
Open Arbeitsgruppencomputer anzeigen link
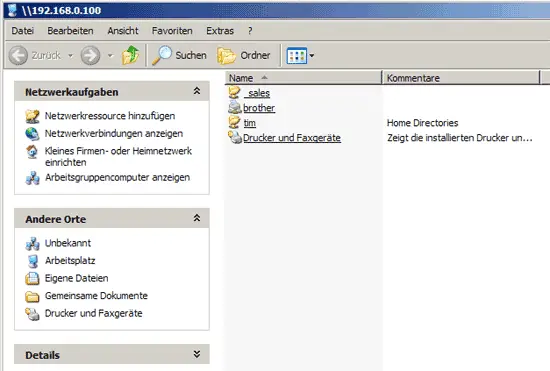(117, 177)
